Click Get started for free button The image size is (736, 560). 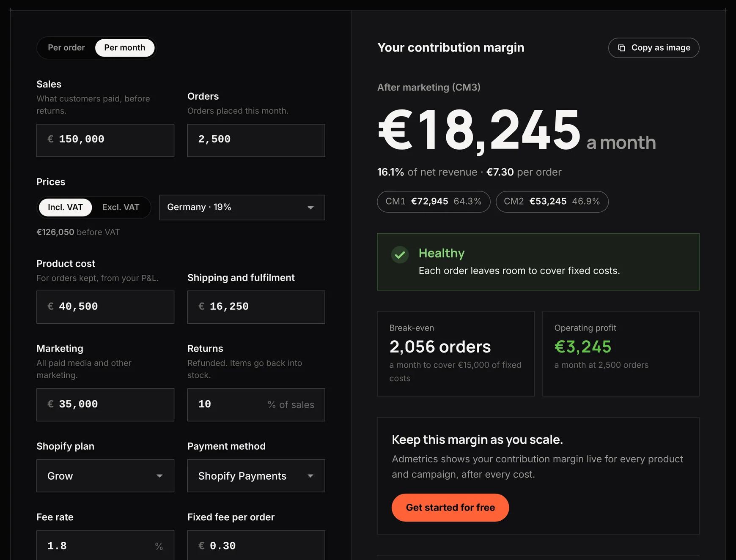pyautogui.click(x=450, y=508)
